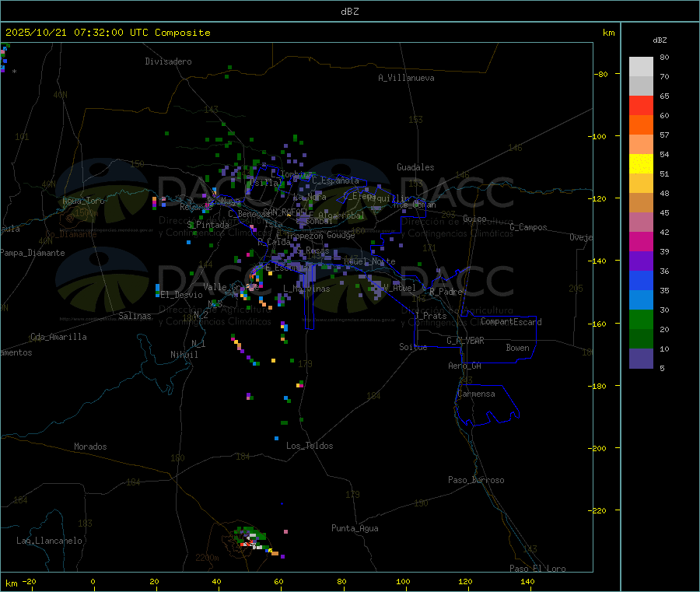The height and width of the screenshot is (592, 700).
Task: Click the 'S_Pintada' location label
Action: coord(208,225)
